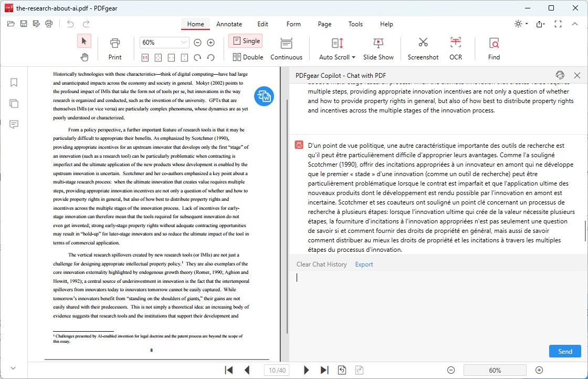588x379 pixels.
Task: Go forward to next view
Action: pos(359,370)
